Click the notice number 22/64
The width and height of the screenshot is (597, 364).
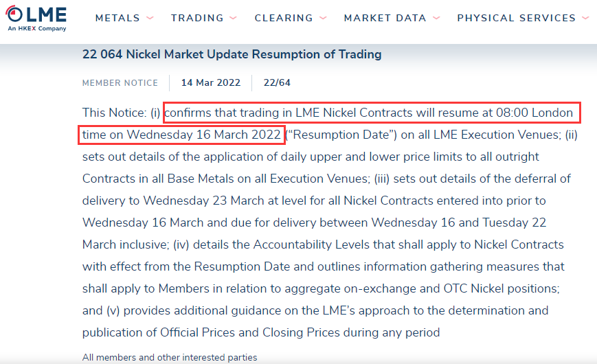coord(277,82)
